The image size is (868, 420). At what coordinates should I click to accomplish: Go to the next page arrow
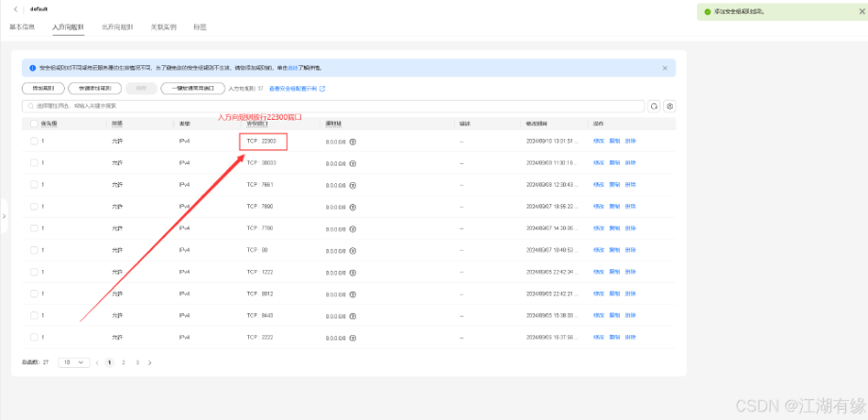click(149, 362)
